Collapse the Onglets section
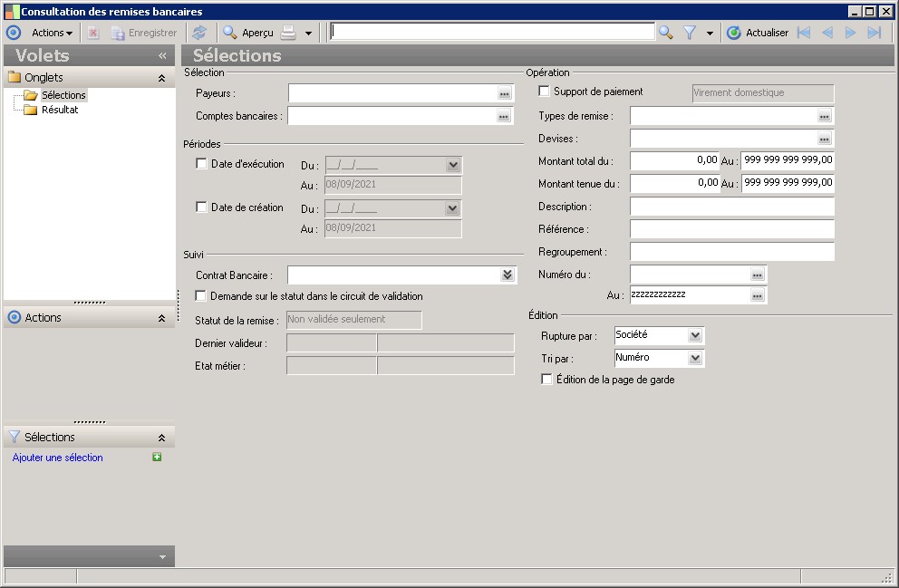The height and width of the screenshot is (588, 899). click(161, 78)
